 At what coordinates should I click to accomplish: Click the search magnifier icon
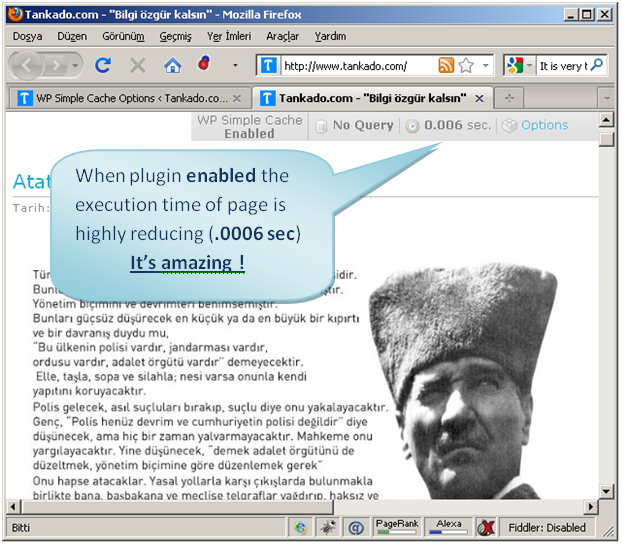pos(597,66)
